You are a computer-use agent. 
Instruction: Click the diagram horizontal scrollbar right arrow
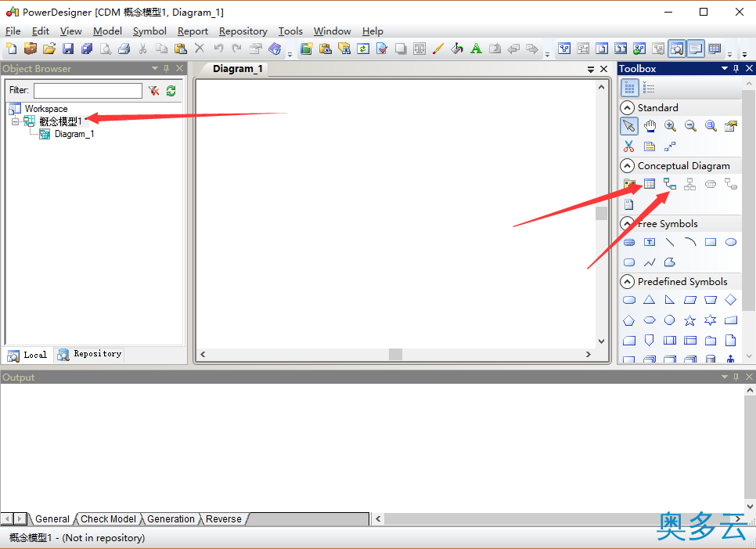tap(589, 354)
